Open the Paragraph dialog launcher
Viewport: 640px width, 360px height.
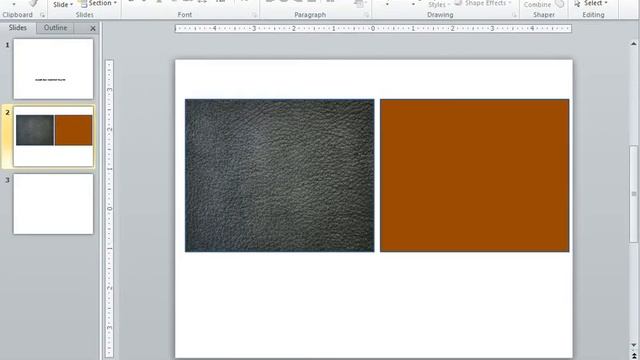(367, 15)
